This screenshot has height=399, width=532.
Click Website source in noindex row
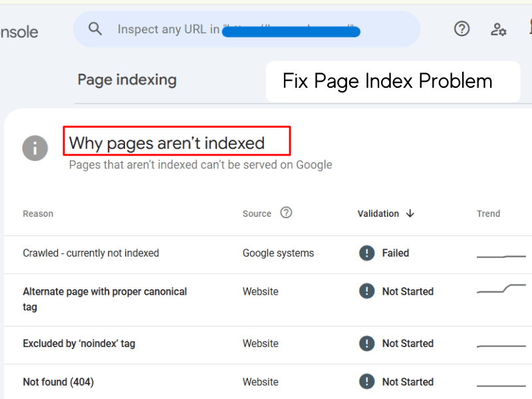point(261,343)
